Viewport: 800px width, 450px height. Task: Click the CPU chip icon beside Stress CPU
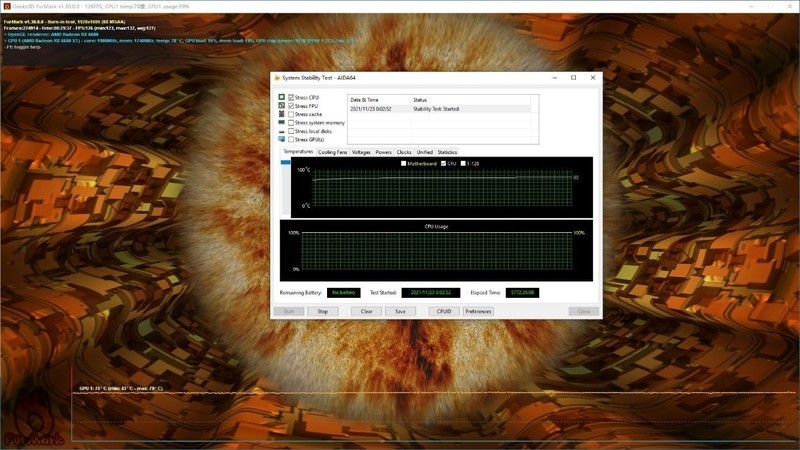pyautogui.click(x=281, y=97)
